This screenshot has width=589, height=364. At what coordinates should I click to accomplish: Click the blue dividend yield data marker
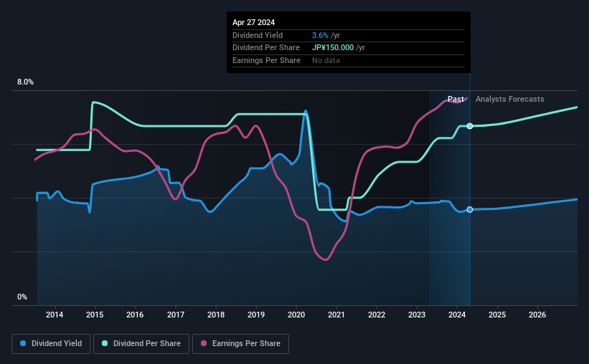(469, 210)
